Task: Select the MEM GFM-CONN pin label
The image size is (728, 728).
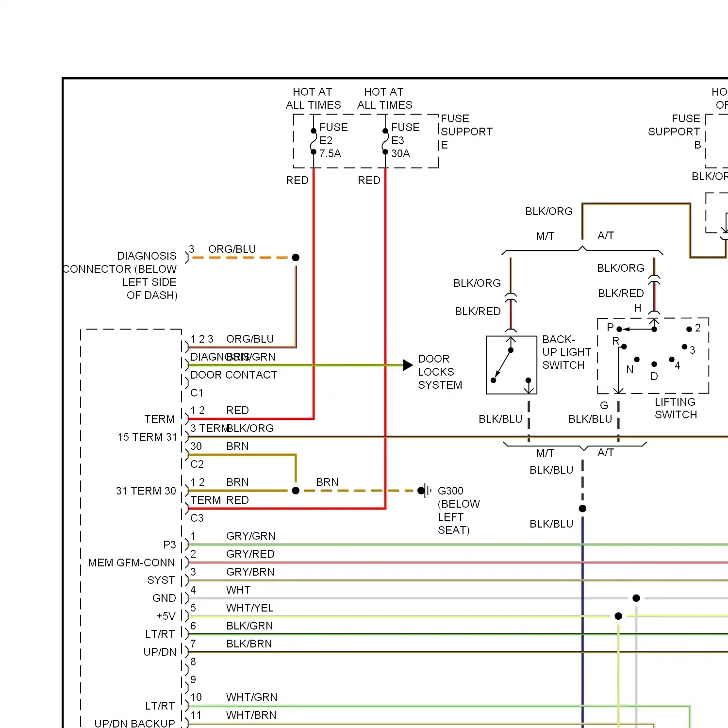Action: (x=131, y=563)
